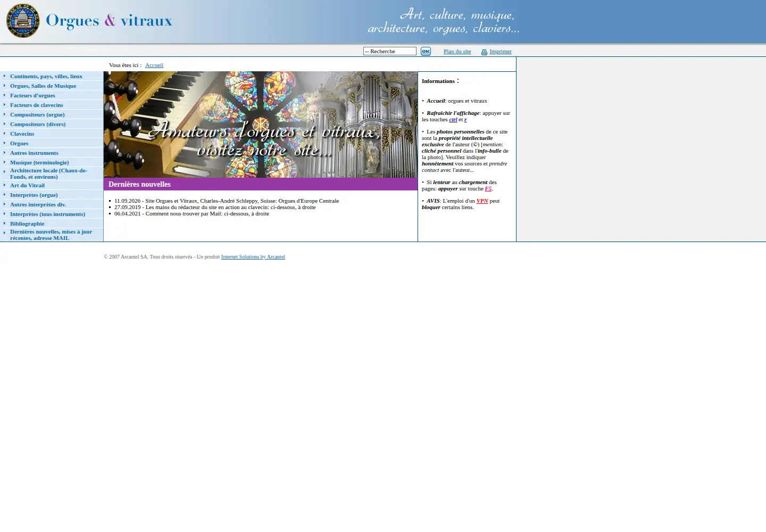766x532 pixels.
Task: Click the arrow beside Clavecins
Action: (x=4, y=134)
